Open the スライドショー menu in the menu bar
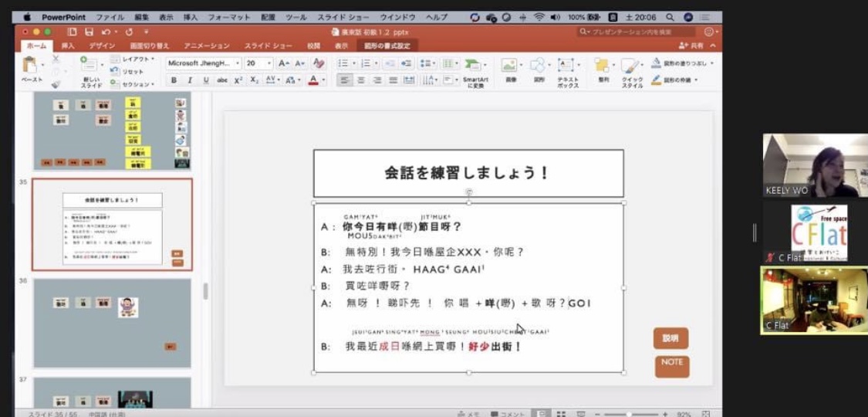Viewport: 868px width, 417px height. point(343,17)
